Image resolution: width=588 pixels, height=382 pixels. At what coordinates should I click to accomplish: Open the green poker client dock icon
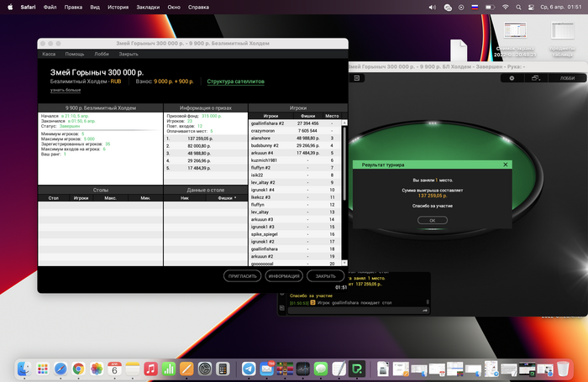[357, 369]
